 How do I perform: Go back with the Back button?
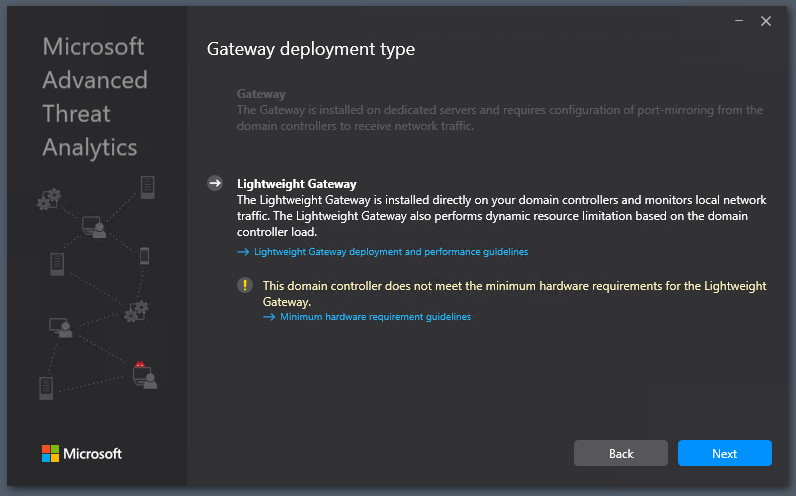pos(620,453)
